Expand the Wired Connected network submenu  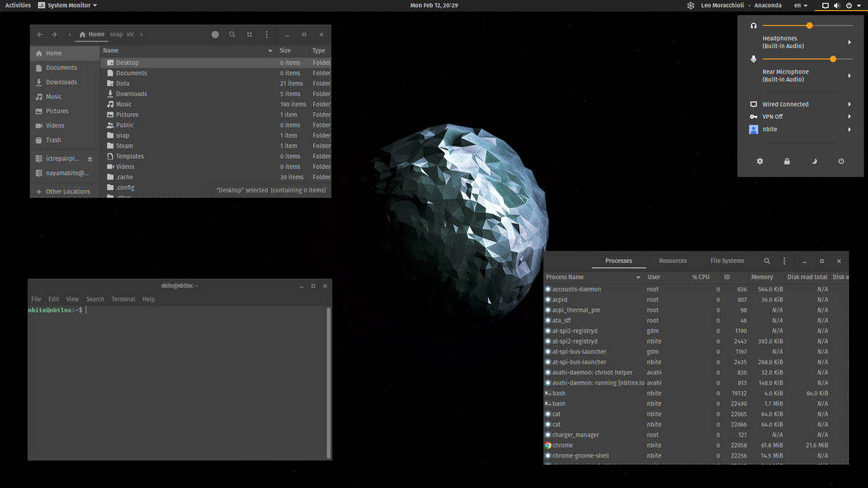click(849, 104)
